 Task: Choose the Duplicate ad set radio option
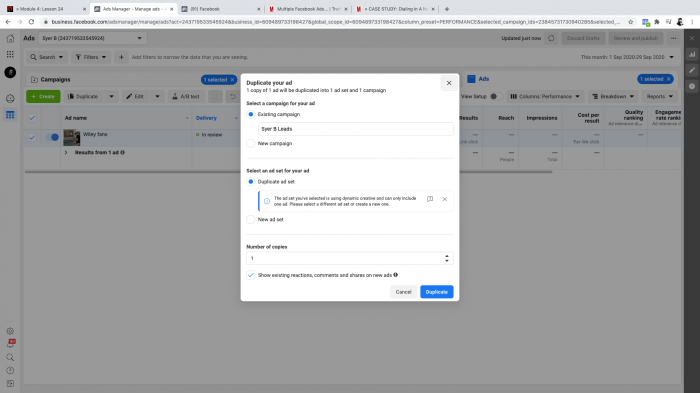click(250, 182)
